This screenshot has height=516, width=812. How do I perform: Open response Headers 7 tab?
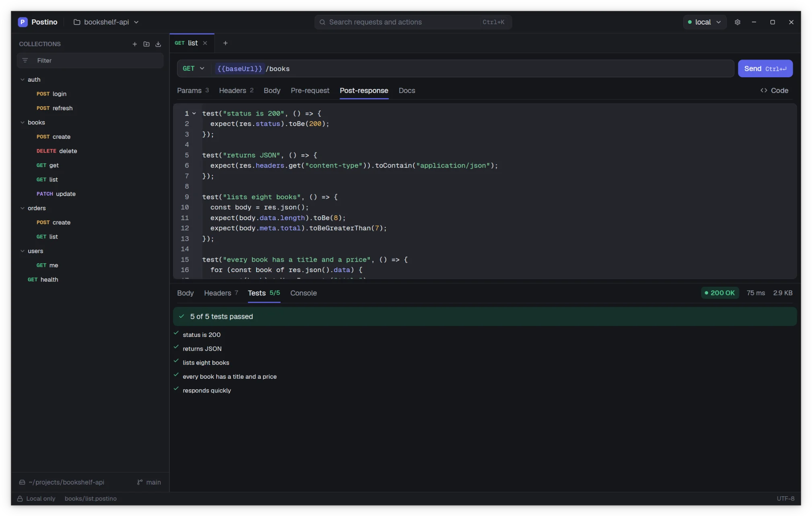[221, 293]
